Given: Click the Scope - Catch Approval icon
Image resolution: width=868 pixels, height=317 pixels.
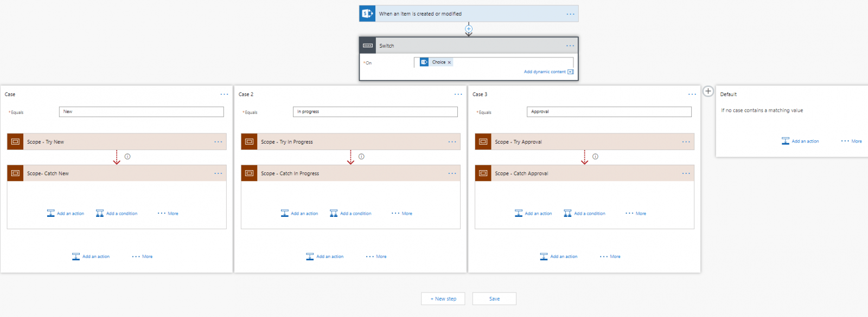Looking at the screenshot, I should point(483,173).
